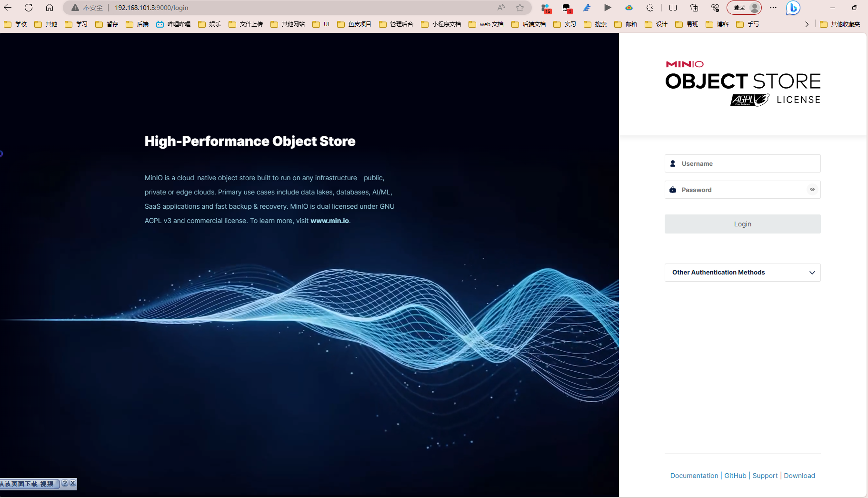Open the browser home page icon
Viewport: 868px width, 498px height.
(x=50, y=8)
